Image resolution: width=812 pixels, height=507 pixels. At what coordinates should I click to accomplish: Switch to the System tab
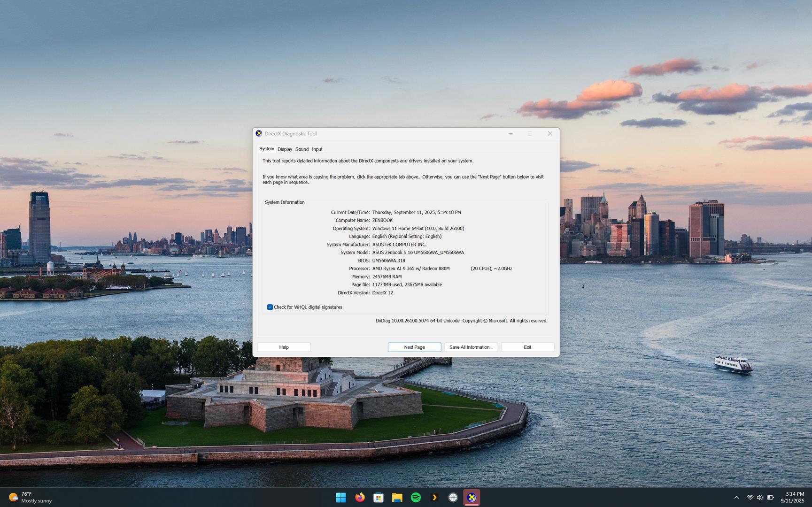tap(267, 149)
